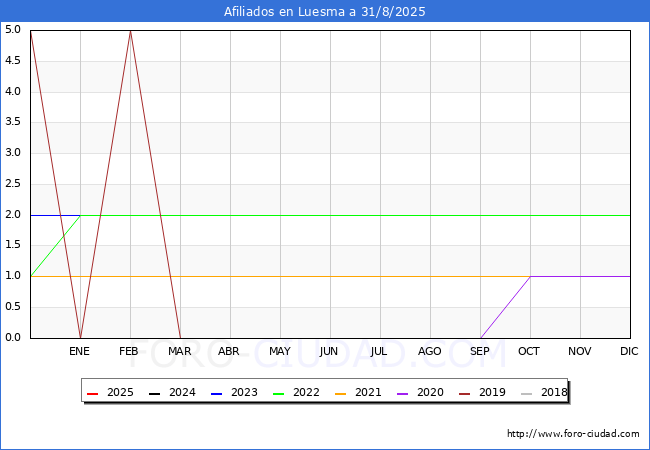Click the OCT month axis label

tap(529, 351)
